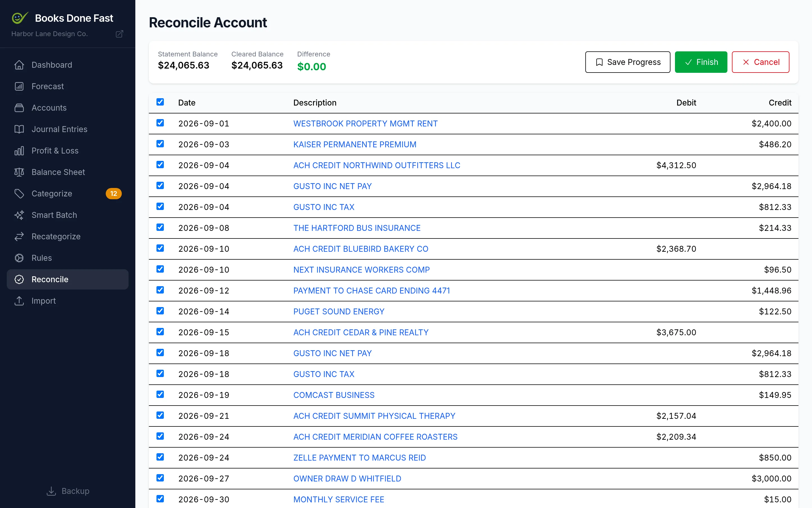This screenshot has height=508, width=812.
Task: Click the bookmark icon in Save Progress
Action: click(599, 62)
